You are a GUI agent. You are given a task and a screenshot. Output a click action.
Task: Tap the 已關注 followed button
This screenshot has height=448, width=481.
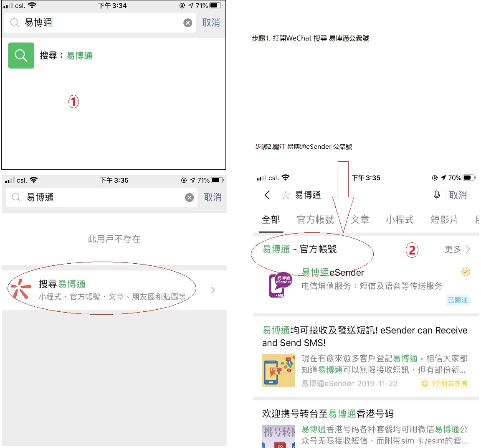tap(458, 300)
